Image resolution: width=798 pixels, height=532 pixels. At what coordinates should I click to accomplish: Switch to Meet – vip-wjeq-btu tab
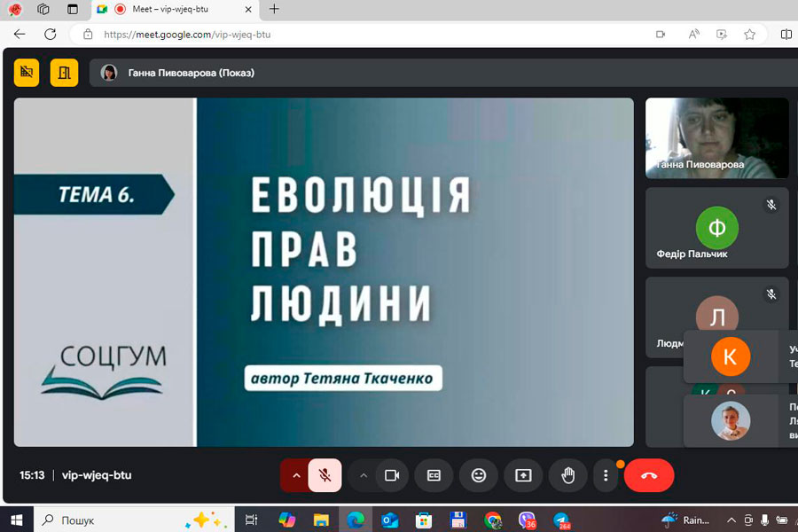click(175, 10)
